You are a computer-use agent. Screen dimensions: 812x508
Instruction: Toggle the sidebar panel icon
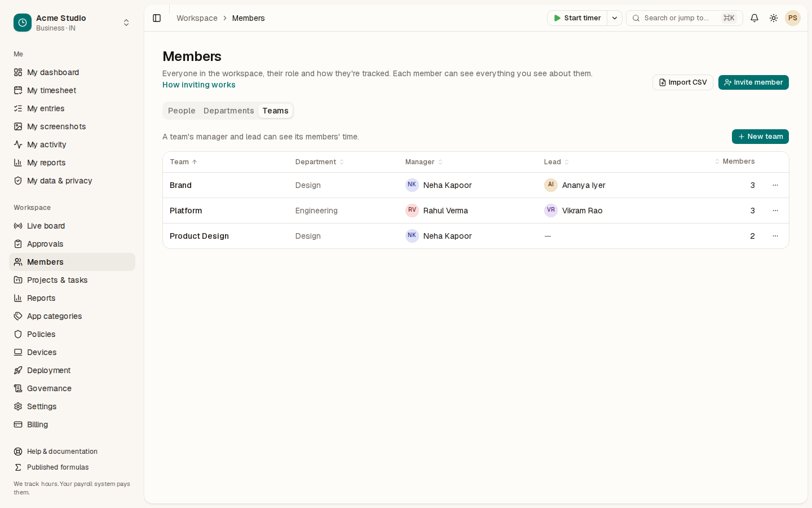pyautogui.click(x=157, y=18)
